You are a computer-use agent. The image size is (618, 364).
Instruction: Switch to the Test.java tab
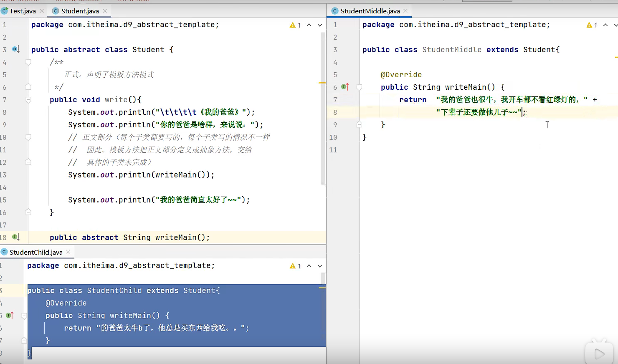(x=23, y=11)
